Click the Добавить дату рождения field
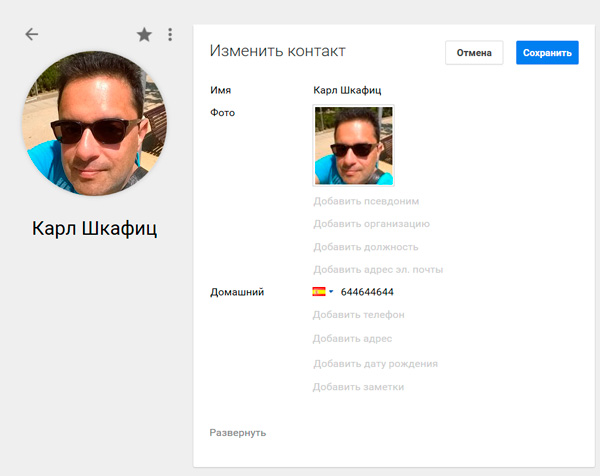 click(x=375, y=364)
